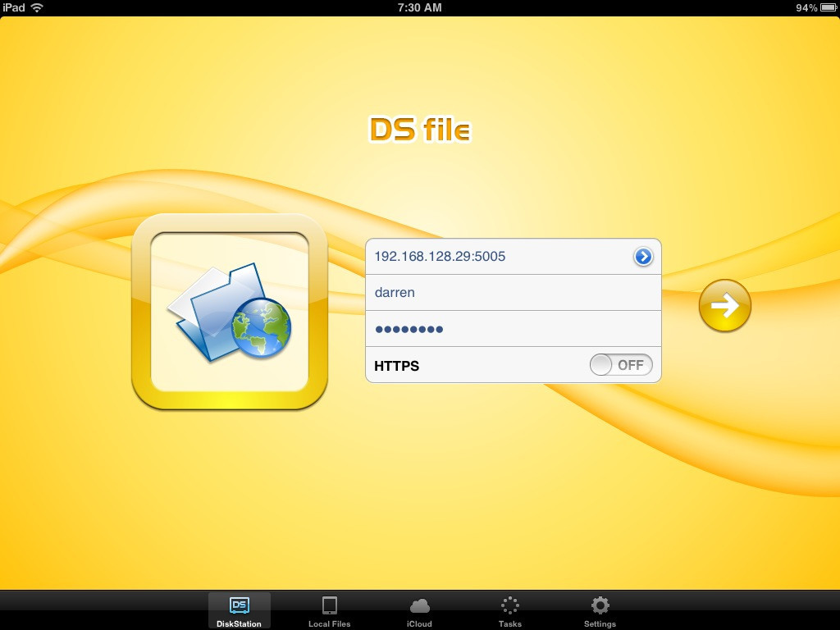Tap the 7:30 AM clock in status bar
Image resolution: width=840 pixels, height=630 pixels.
pos(419,7)
